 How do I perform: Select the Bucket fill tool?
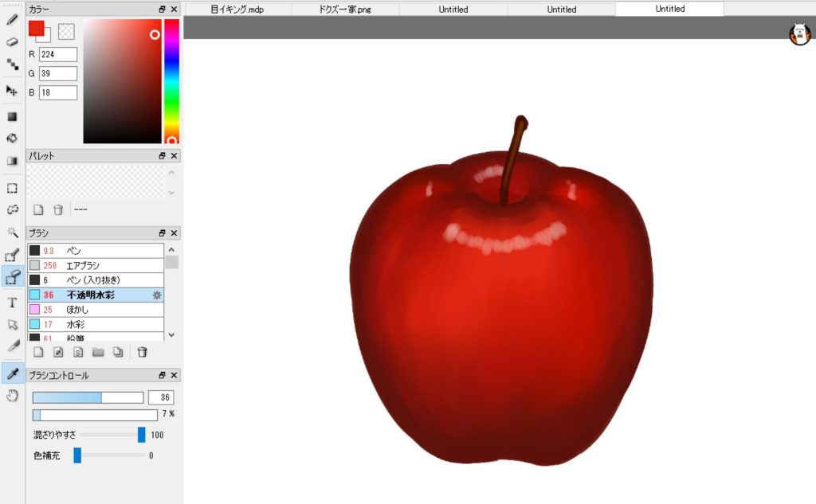click(x=12, y=138)
